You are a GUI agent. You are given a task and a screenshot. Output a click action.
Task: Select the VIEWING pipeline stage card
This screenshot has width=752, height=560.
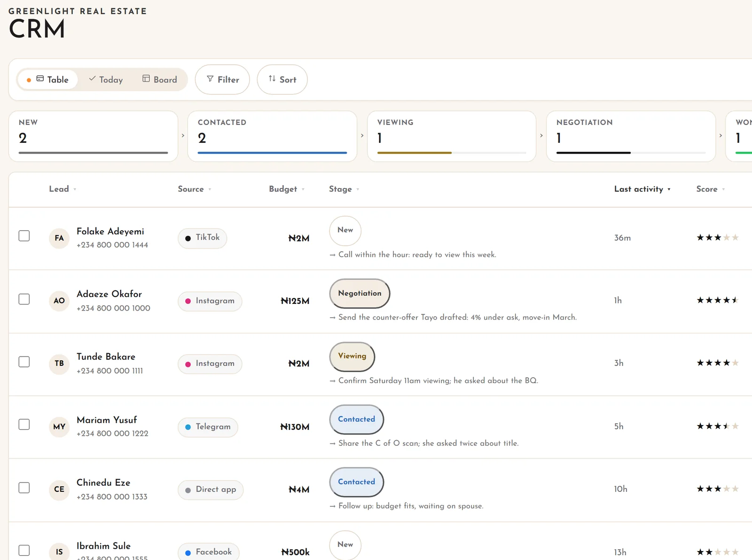452,136
